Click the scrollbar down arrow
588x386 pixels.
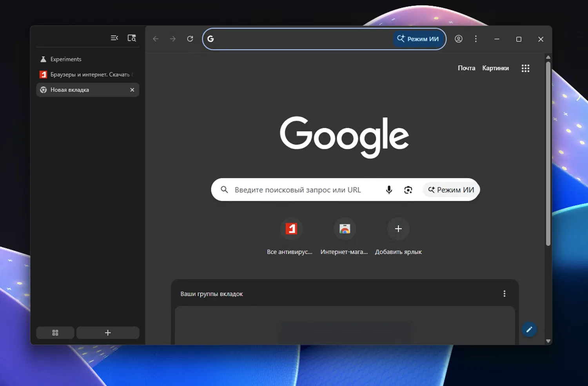(548, 341)
